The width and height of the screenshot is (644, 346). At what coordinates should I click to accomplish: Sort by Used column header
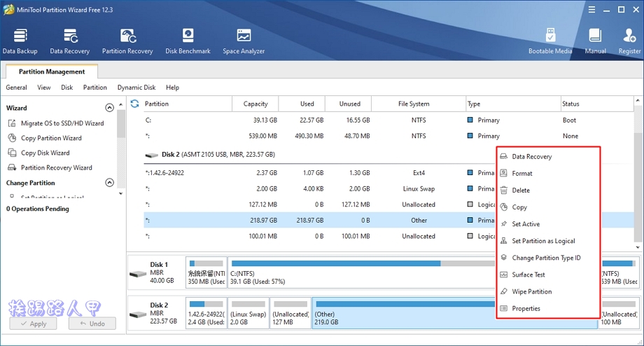pos(302,104)
